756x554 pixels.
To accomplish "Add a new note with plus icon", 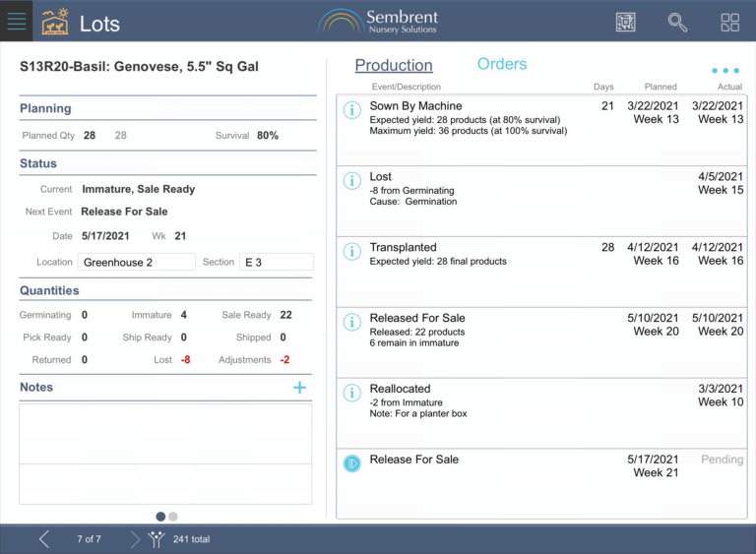I will pos(299,388).
